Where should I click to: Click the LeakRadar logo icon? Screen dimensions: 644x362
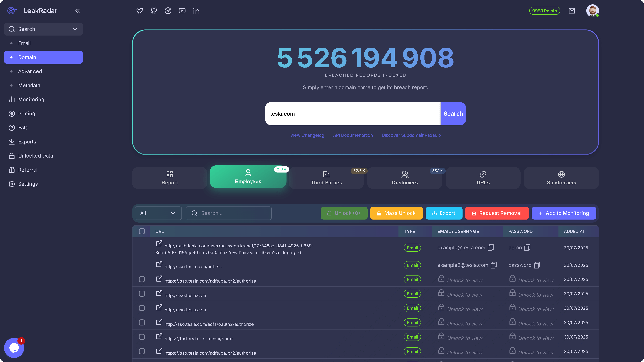[12, 11]
